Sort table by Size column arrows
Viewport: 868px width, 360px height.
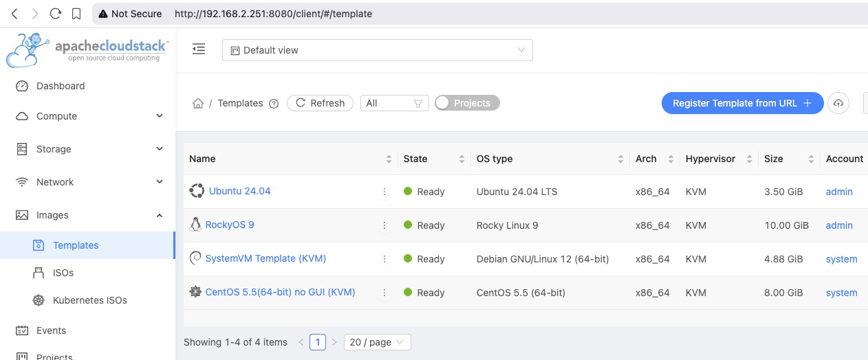811,159
